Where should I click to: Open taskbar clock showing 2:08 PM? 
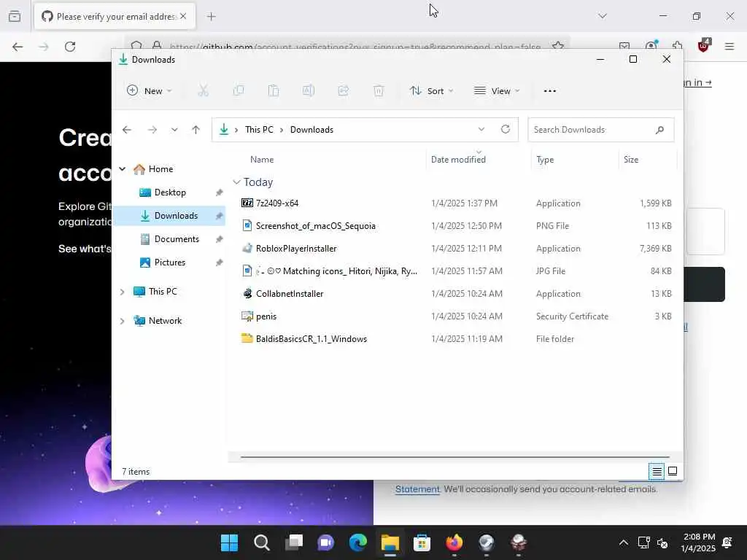point(698,542)
